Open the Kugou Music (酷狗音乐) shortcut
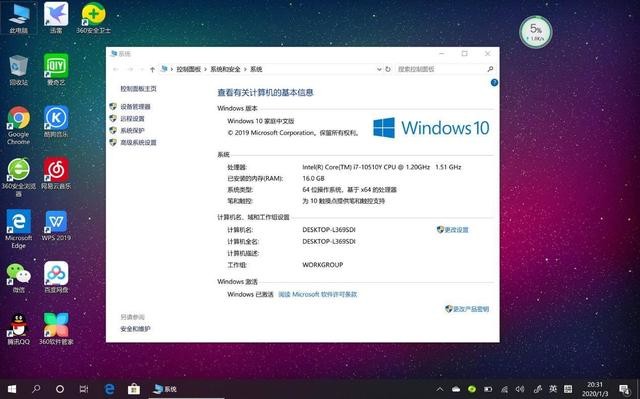Viewport: 640px width, 399px height. 56,121
